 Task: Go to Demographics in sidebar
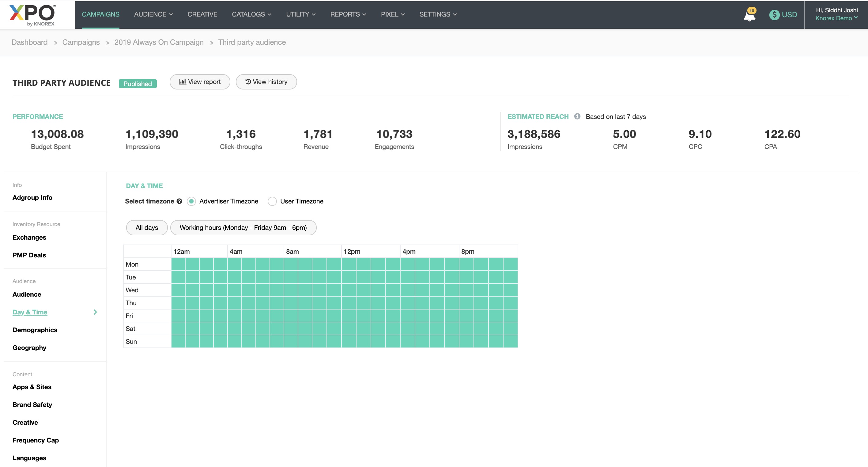tap(35, 330)
